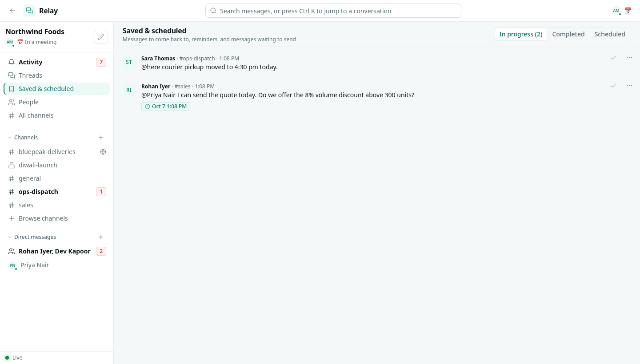Open the Rohan Iyer, Dev Kapoor group DM
Screen dimensions: 640x364
pyautogui.click(x=57, y=251)
